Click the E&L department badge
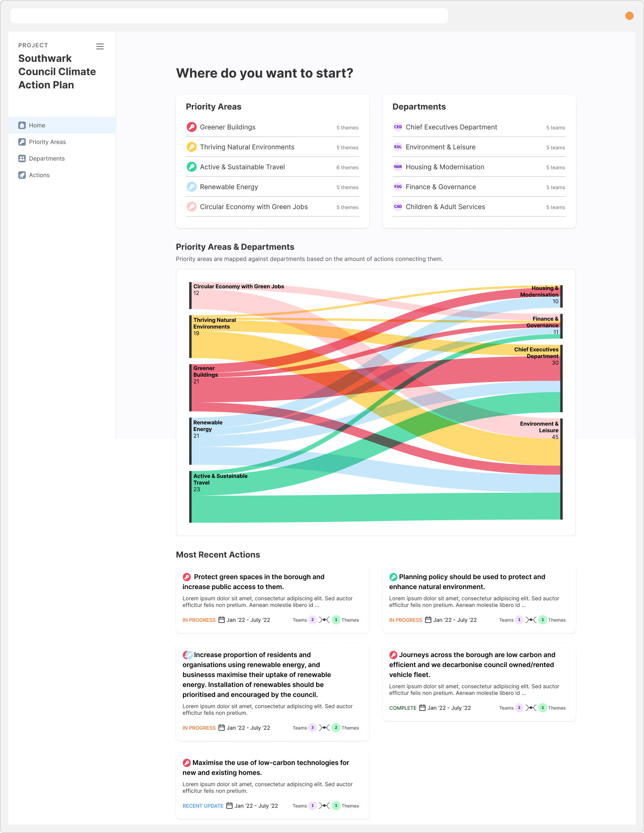Image resolution: width=644 pixels, height=833 pixels. [398, 147]
